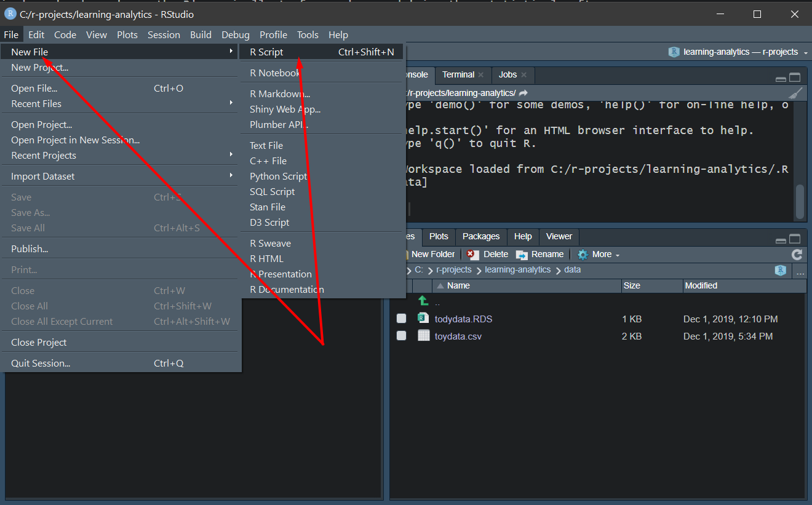The width and height of the screenshot is (812, 505).
Task: Click the Rename file icon
Action: 522,255
